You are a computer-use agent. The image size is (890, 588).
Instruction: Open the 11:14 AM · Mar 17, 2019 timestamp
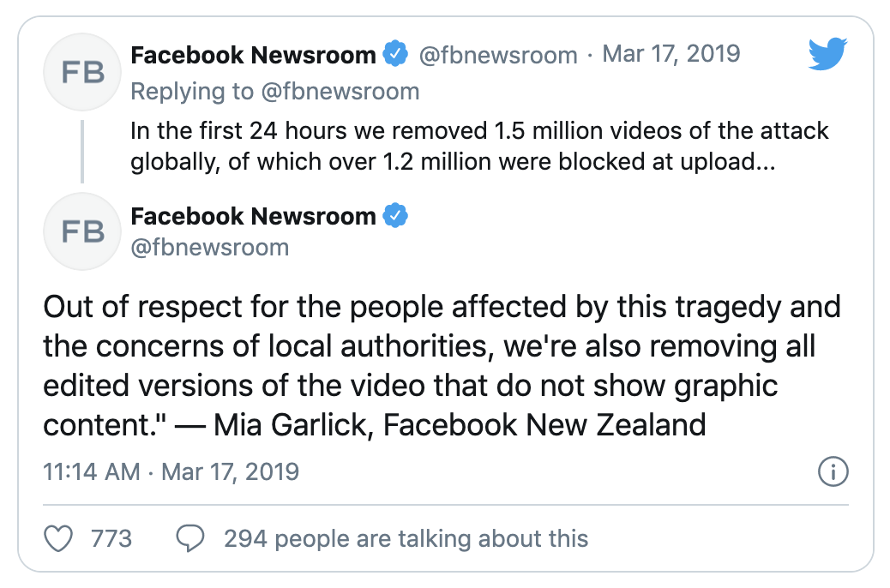click(x=171, y=471)
